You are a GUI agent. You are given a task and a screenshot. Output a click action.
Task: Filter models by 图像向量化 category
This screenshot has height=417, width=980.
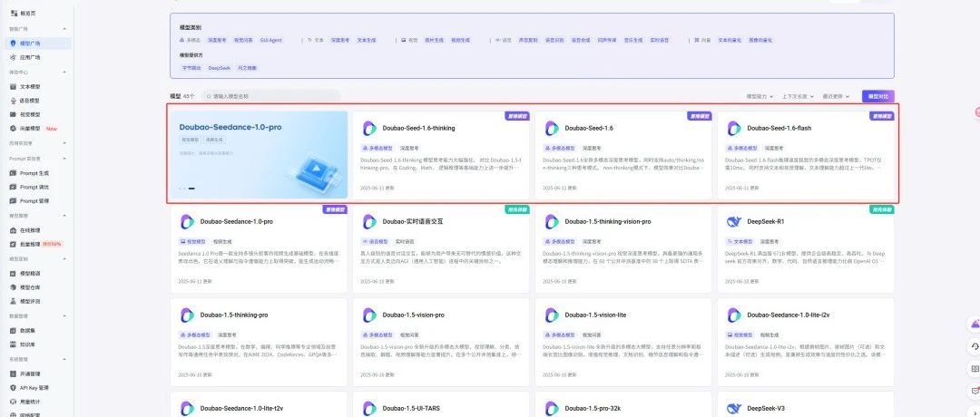coord(760,40)
